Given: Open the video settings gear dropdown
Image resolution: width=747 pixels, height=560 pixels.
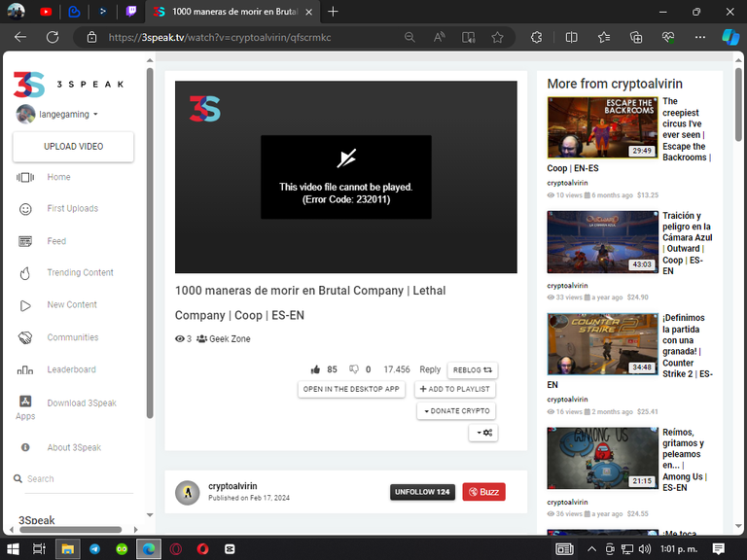Looking at the screenshot, I should tap(483, 433).
